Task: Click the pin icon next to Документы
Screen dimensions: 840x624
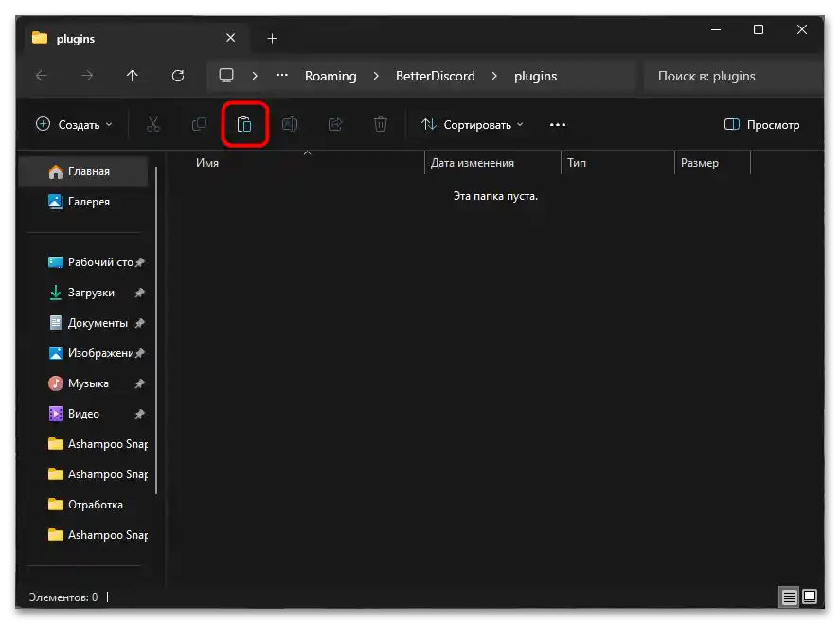Action: click(140, 323)
